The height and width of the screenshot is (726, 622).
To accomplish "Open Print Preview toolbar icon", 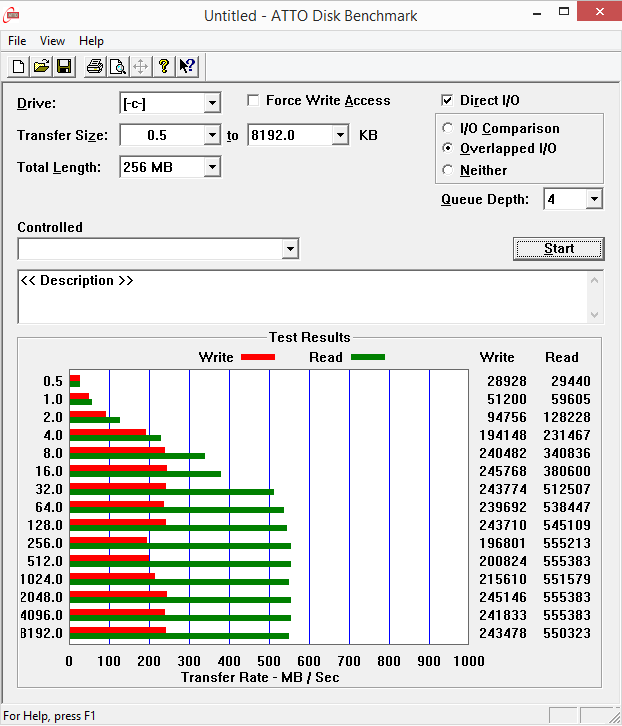I will pos(118,67).
